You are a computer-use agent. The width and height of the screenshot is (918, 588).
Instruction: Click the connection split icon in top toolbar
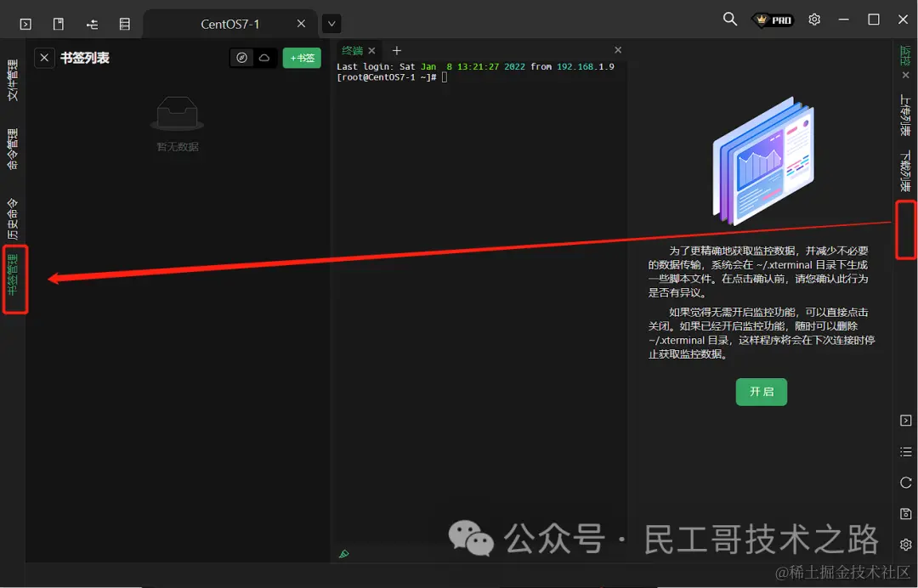pos(92,23)
